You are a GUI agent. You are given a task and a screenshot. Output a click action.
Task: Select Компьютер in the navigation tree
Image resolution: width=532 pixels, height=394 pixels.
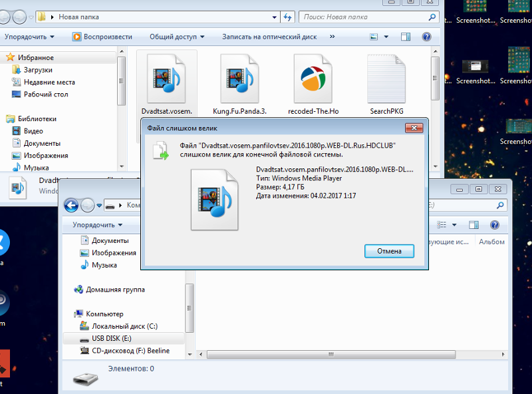point(104,314)
